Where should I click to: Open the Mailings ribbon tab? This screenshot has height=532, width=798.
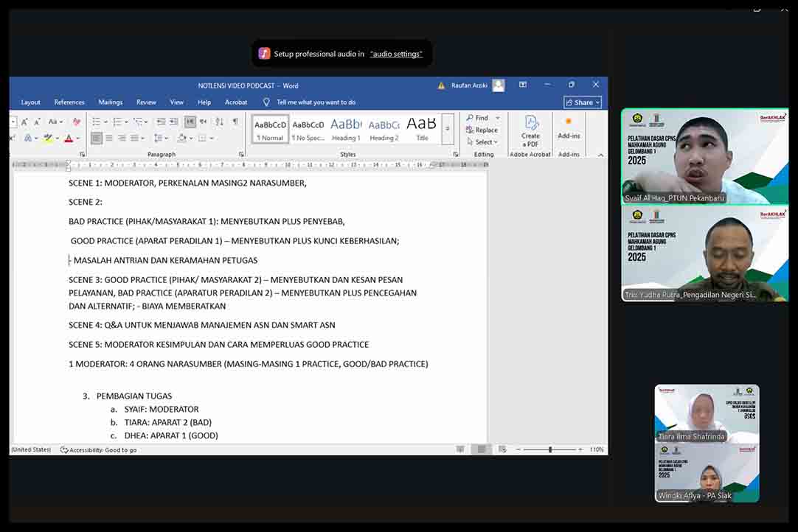coord(111,102)
